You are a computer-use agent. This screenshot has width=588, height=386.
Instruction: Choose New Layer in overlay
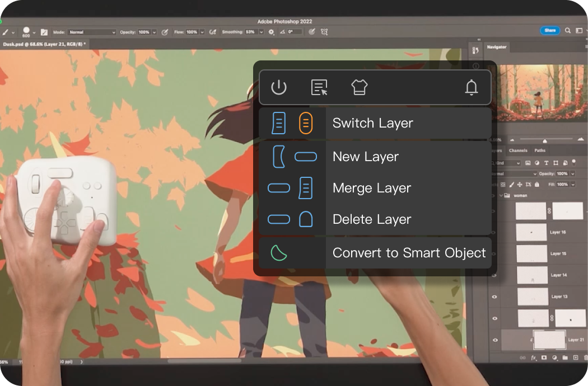click(x=375, y=157)
